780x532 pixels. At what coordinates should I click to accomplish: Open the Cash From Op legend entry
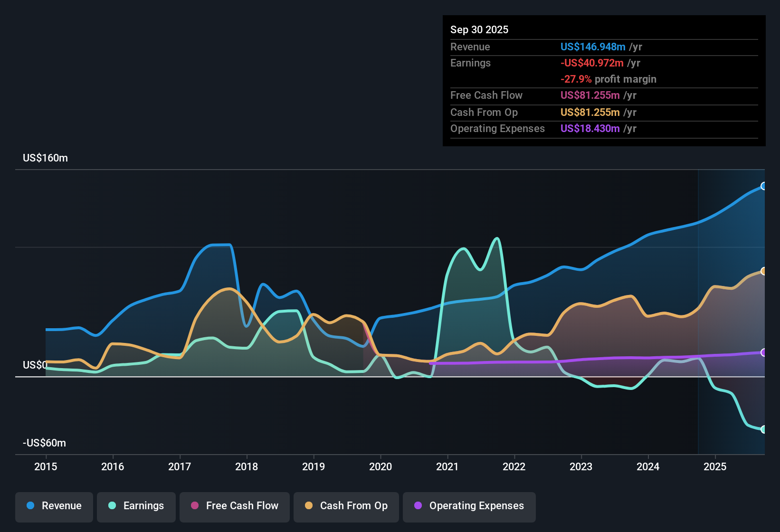[346, 506]
